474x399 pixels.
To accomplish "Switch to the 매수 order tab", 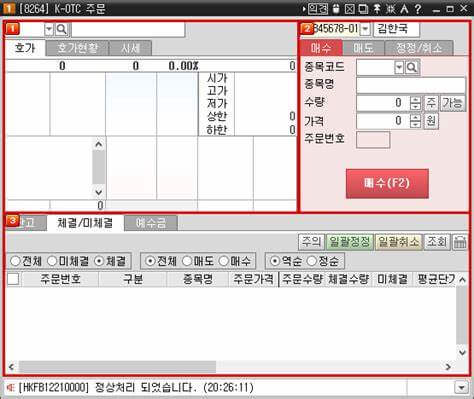I will point(321,48).
